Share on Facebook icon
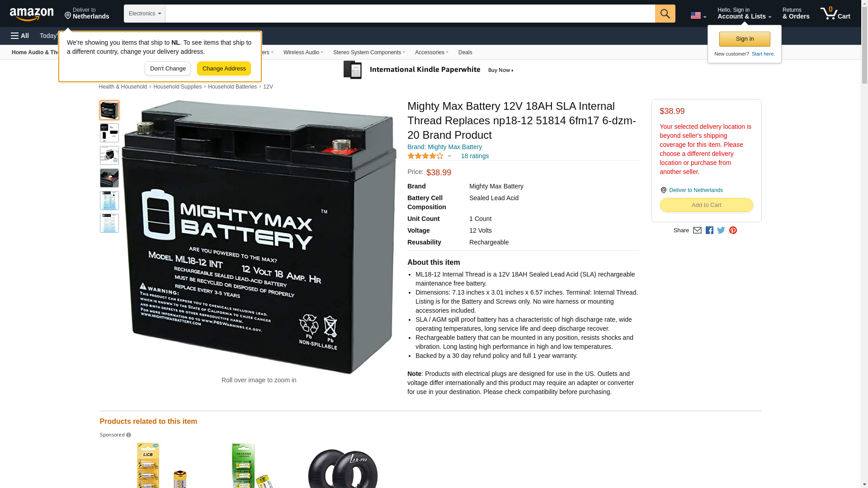868x488 pixels. (x=709, y=230)
